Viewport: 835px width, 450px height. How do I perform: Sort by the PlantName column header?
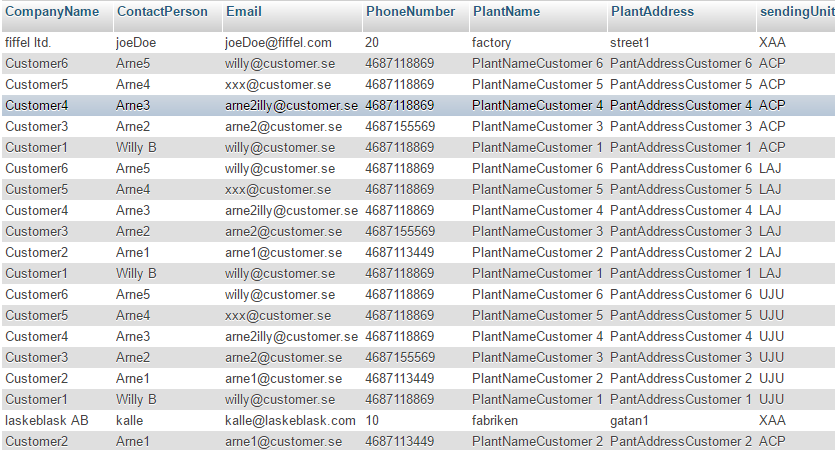point(506,12)
